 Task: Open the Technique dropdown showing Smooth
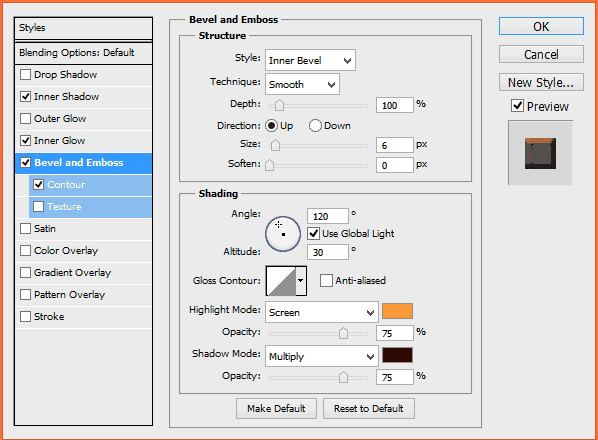click(x=302, y=84)
